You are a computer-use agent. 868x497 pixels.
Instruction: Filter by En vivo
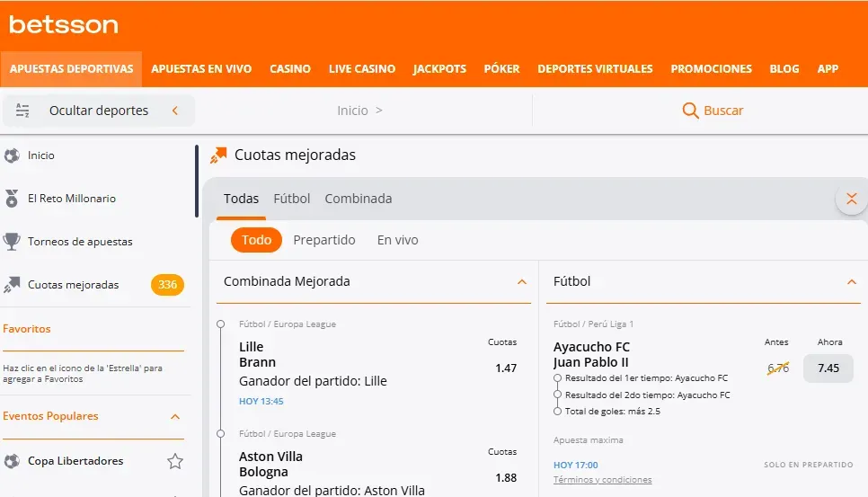(397, 240)
